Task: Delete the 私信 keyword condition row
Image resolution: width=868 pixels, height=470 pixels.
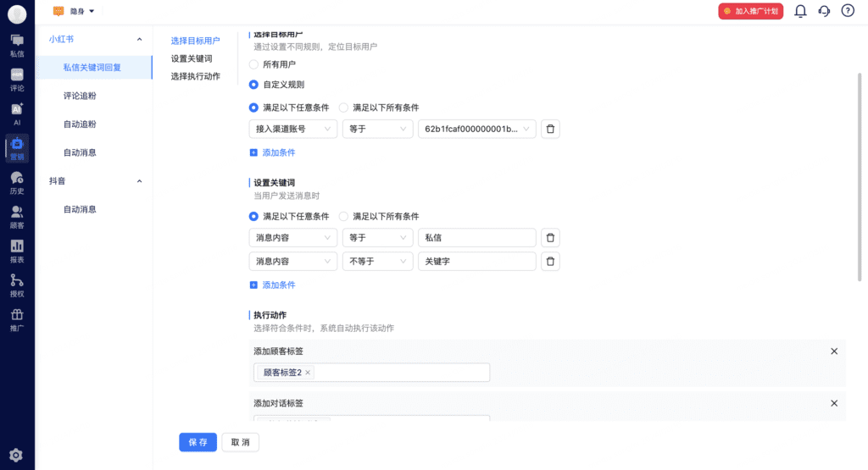Action: pos(550,238)
